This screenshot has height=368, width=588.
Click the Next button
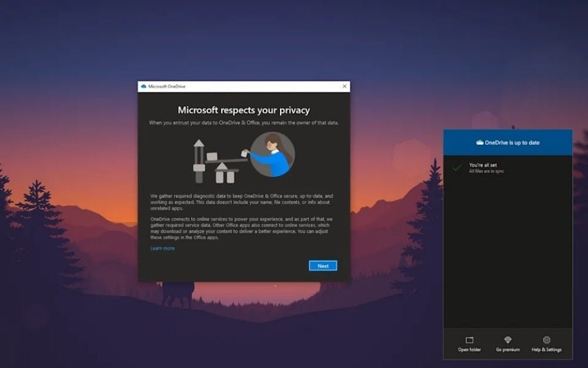323,266
